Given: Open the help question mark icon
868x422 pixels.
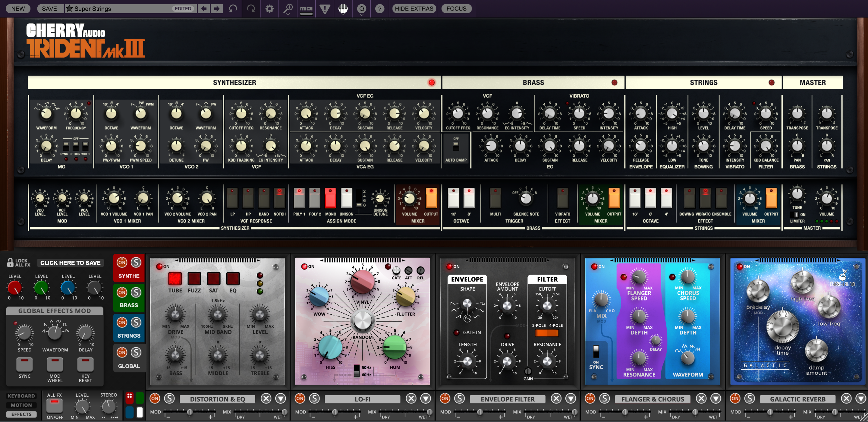Looking at the screenshot, I should tap(380, 9).
